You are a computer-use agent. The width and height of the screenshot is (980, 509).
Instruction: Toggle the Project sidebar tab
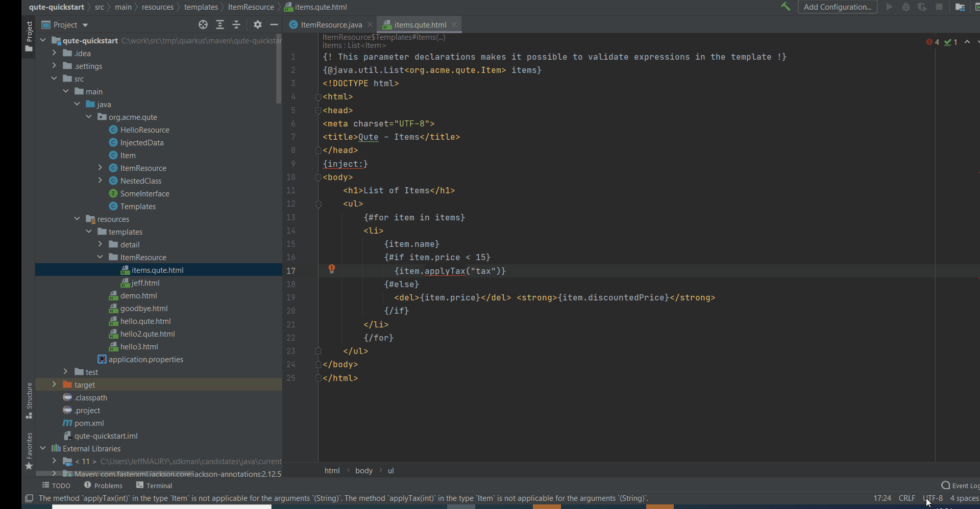[29, 36]
